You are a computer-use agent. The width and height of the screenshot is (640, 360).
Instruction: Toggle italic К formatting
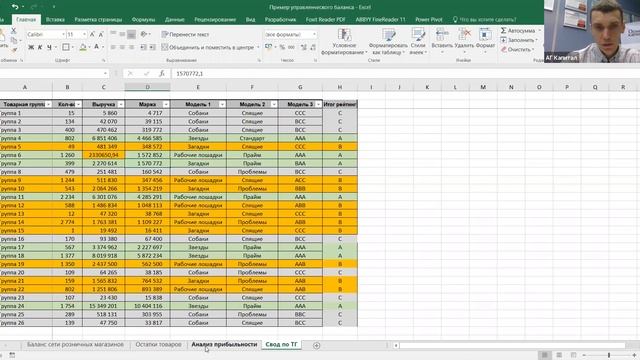click(x=40, y=47)
